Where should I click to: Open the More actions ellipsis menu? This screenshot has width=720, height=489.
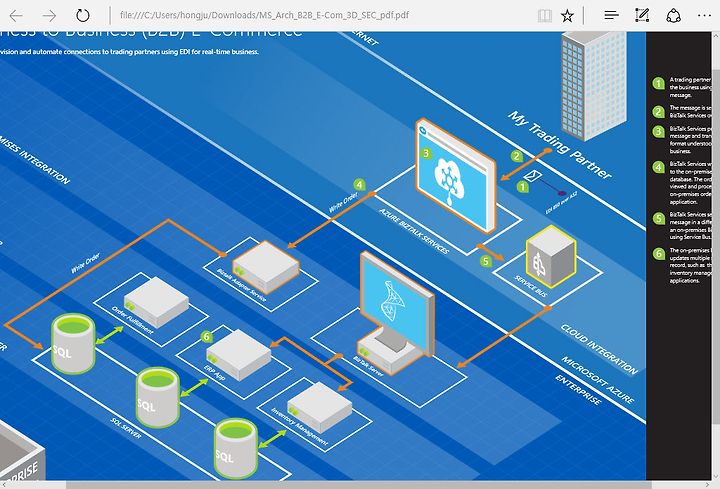coord(704,16)
